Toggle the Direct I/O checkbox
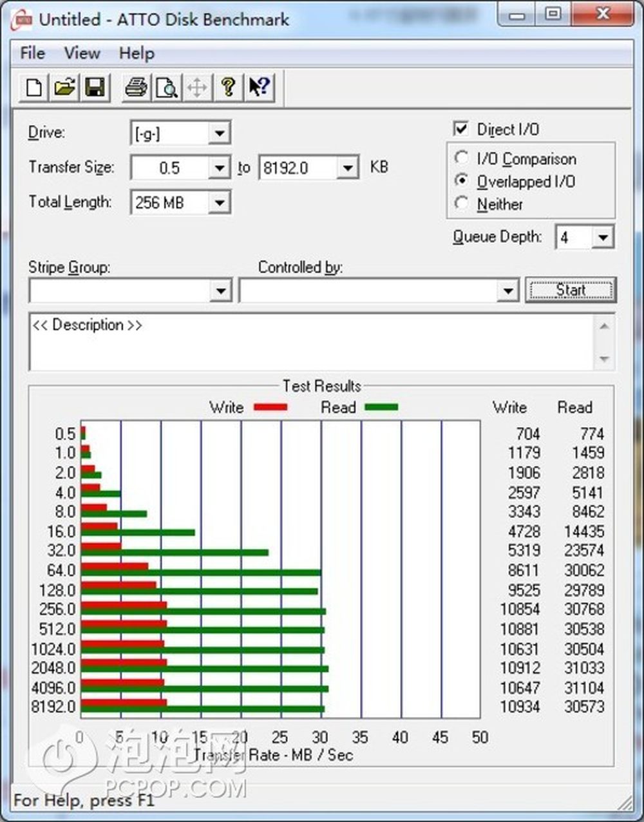The width and height of the screenshot is (644, 822). coord(461,129)
